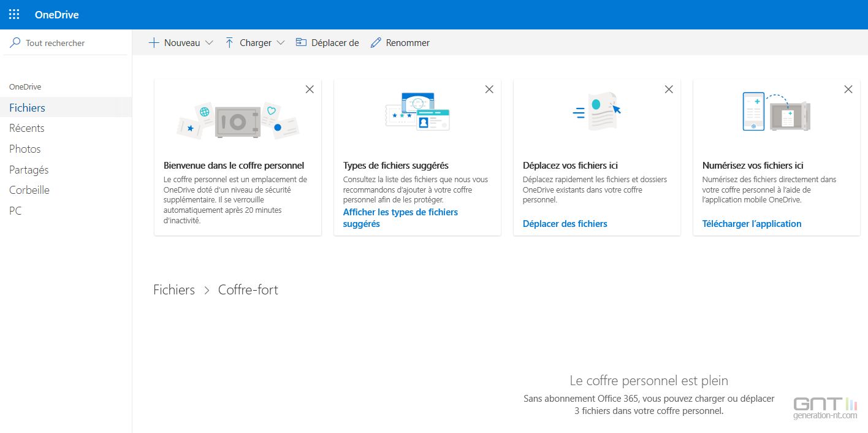Close the Déplacez vos fichiers ici card
The image size is (868, 433).
click(x=669, y=90)
